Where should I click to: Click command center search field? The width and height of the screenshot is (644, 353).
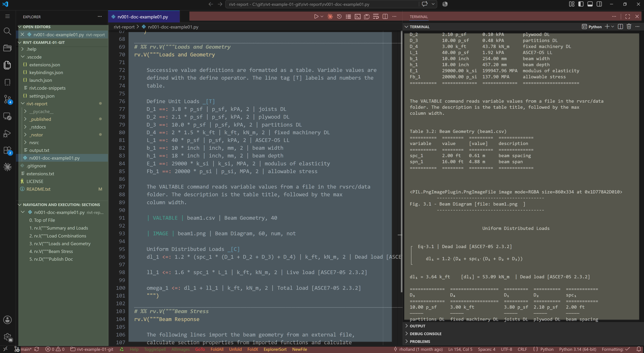coord(322,4)
